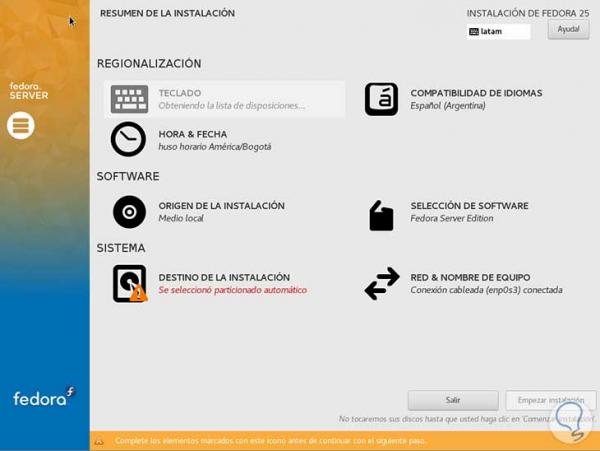600x451 pixels.
Task: Click the 'Medio local' text
Action: click(181, 218)
